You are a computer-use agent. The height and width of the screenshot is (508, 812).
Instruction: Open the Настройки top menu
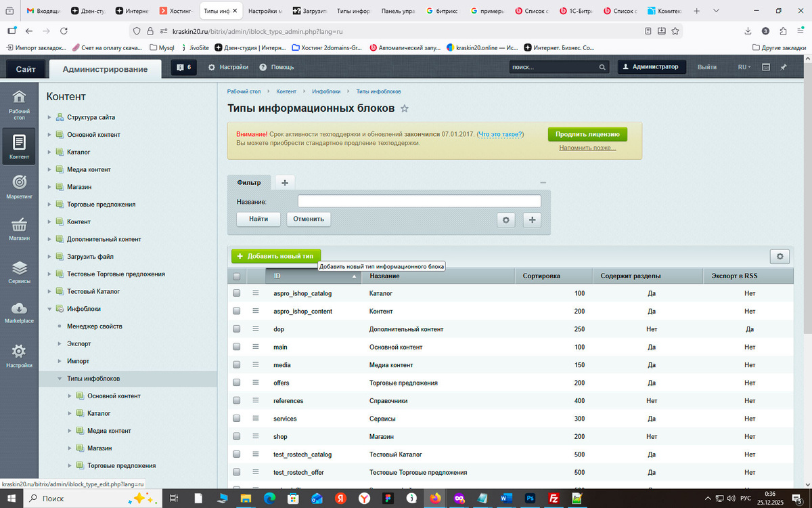(x=228, y=67)
